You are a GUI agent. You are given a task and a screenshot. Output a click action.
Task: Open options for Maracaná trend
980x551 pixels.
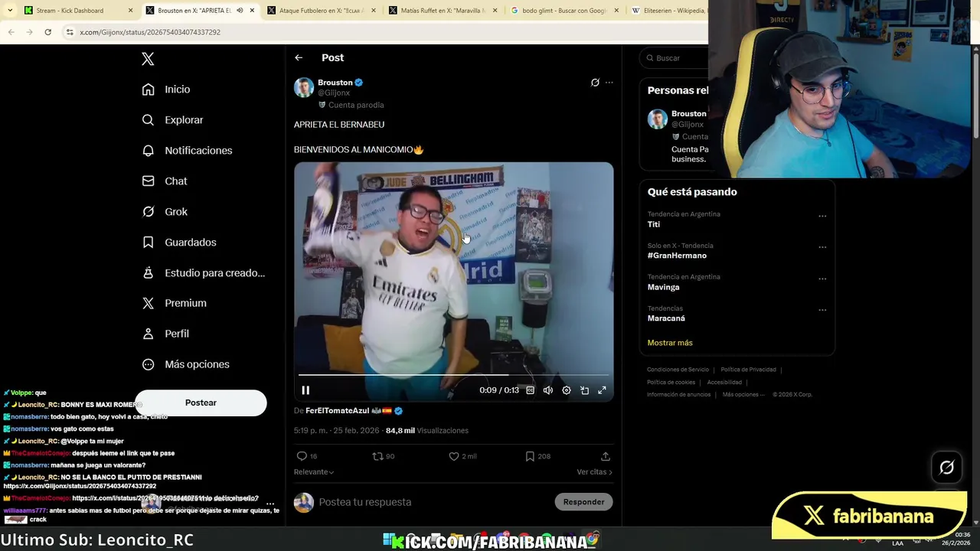pyautogui.click(x=822, y=310)
